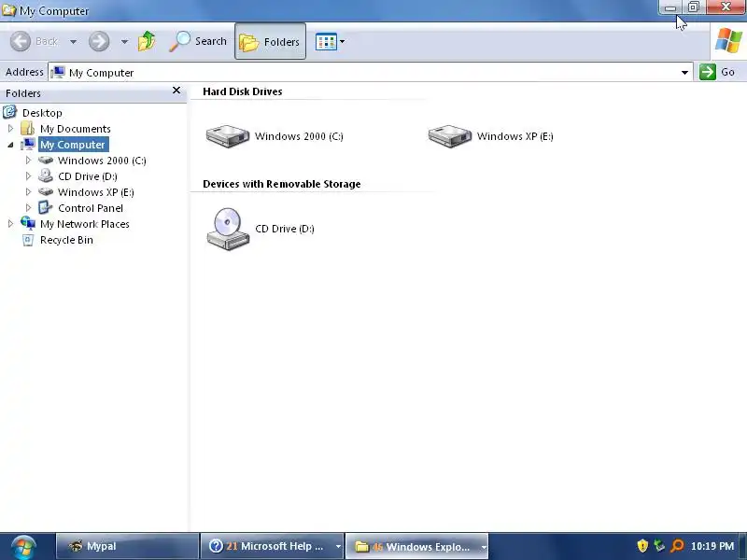The height and width of the screenshot is (560, 747).
Task: Select Control Panel in folder tree
Action: click(x=91, y=208)
